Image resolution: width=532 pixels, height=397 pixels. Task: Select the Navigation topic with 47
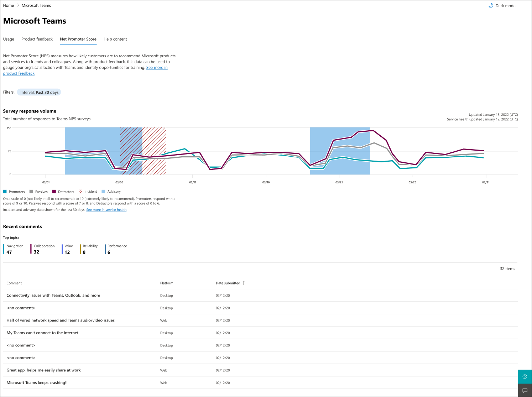point(14,249)
